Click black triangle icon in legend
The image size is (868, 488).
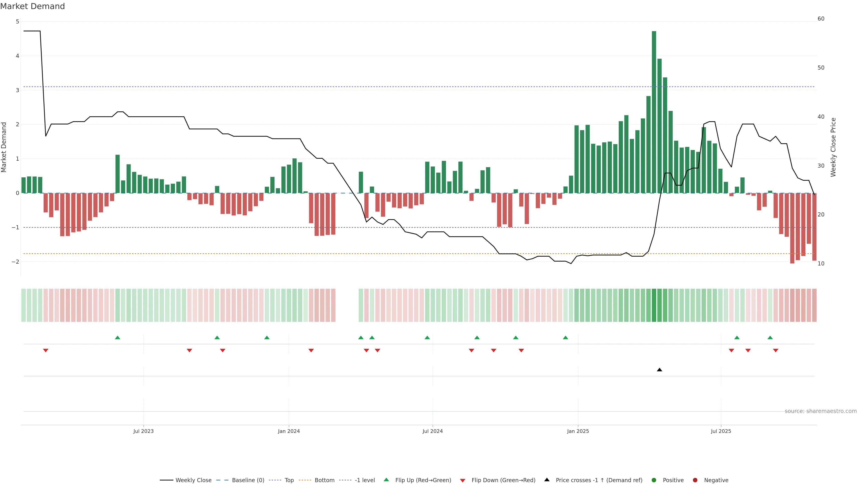pos(547,480)
